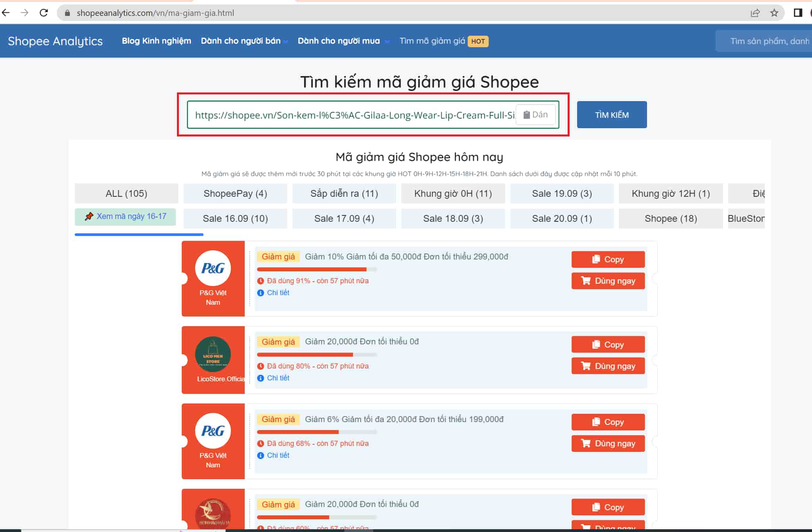Click Dùng ngay on the LicoStore voucher

point(608,366)
